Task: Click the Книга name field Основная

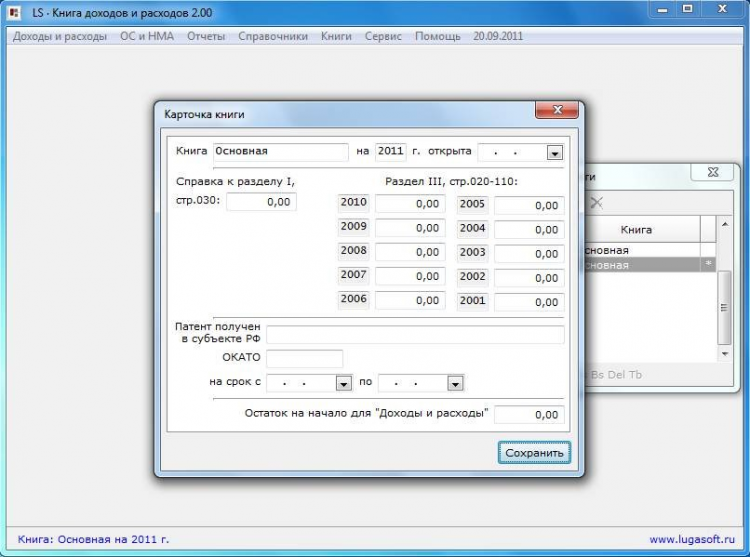Action: tap(281, 152)
